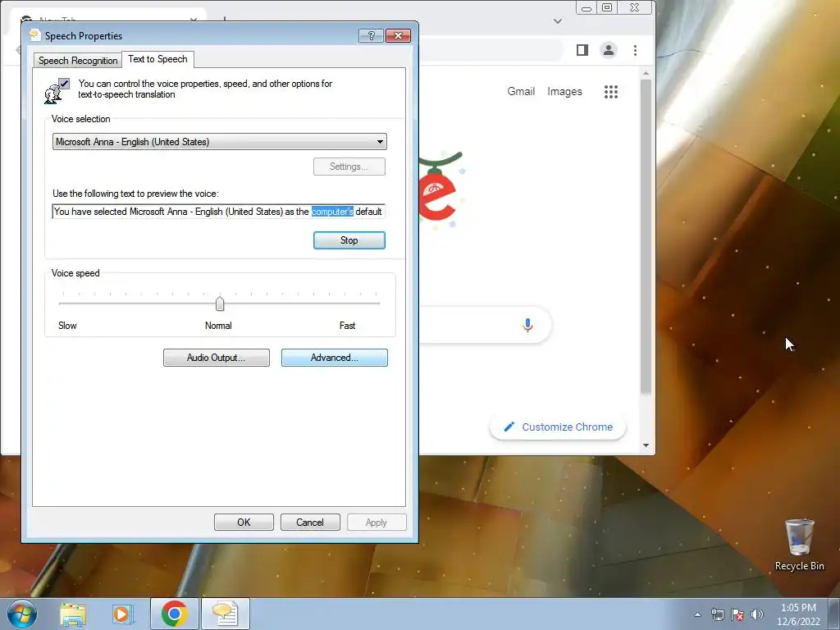Screen dimensions: 840x630
Task: Toggle Chrome side panel icon
Action: [582, 50]
